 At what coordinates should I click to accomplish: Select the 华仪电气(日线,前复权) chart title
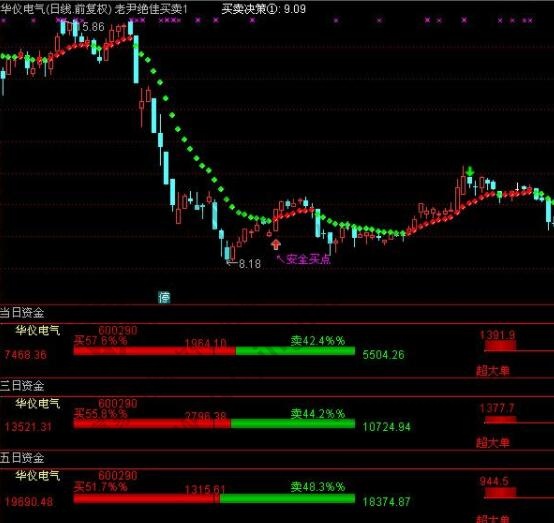coord(56,9)
